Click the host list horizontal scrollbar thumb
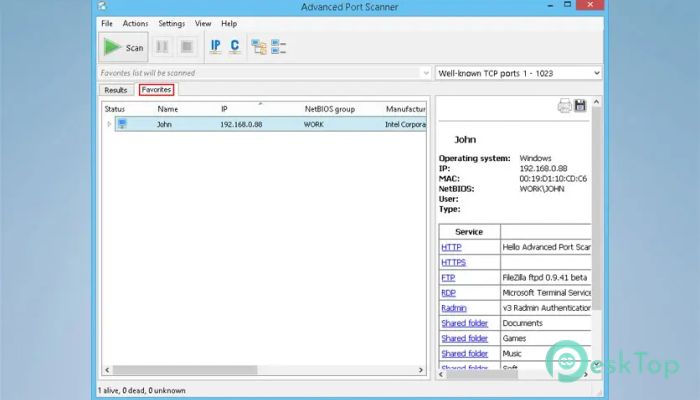This screenshot has width=700, height=400. (185, 370)
